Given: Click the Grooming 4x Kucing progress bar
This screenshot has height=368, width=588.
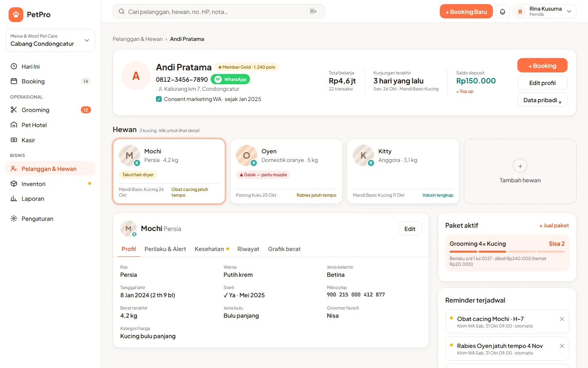Looking at the screenshot, I should (507, 251).
